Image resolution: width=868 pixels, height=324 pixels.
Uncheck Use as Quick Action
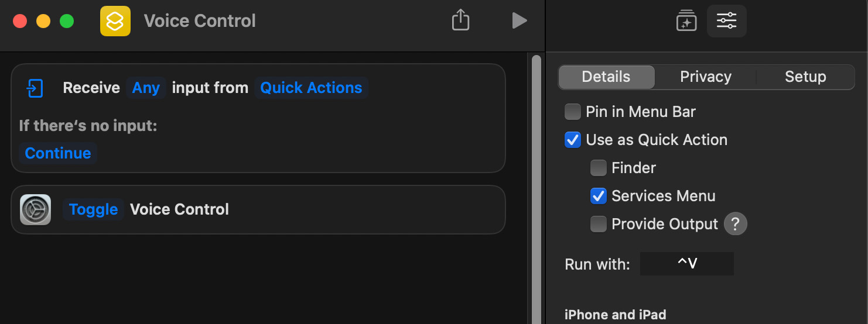point(572,140)
